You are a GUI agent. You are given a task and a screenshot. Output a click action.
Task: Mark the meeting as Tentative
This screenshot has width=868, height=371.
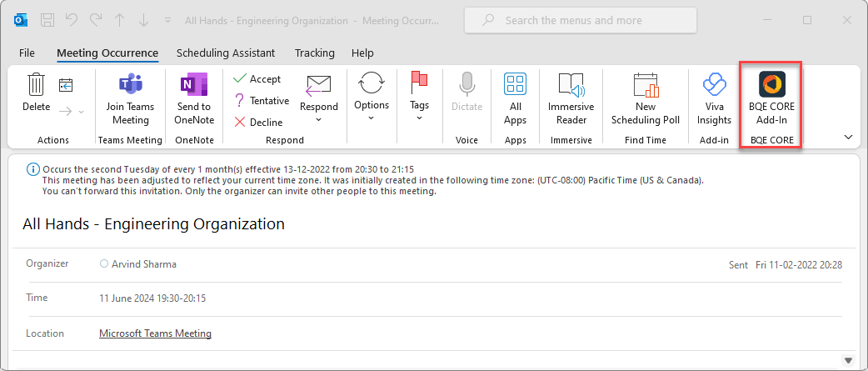(x=262, y=101)
